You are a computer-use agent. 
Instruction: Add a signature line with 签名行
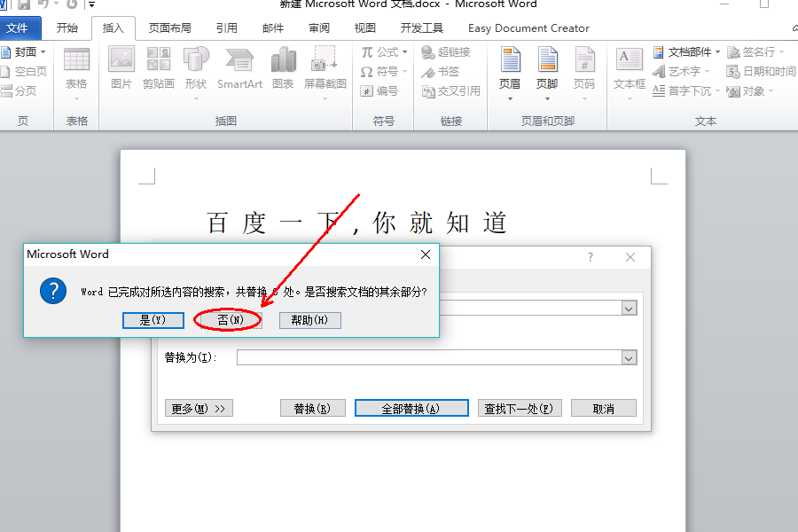(755, 52)
